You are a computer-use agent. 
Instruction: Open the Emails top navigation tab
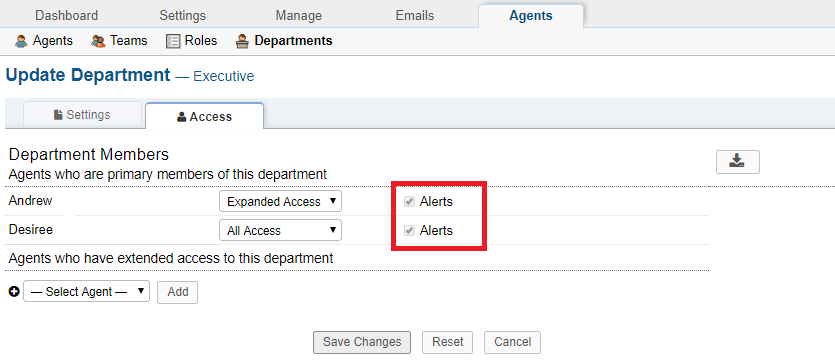point(415,15)
